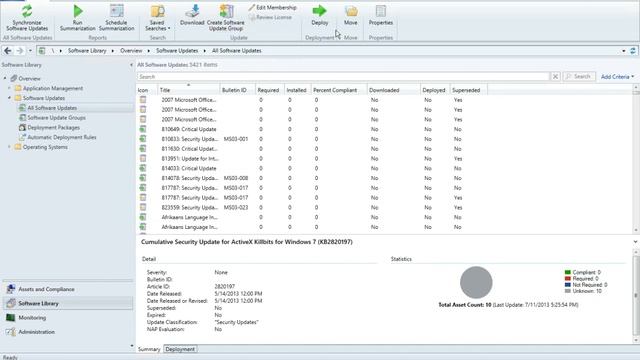
Task: Sort by Superseded column header
Action: click(468, 90)
